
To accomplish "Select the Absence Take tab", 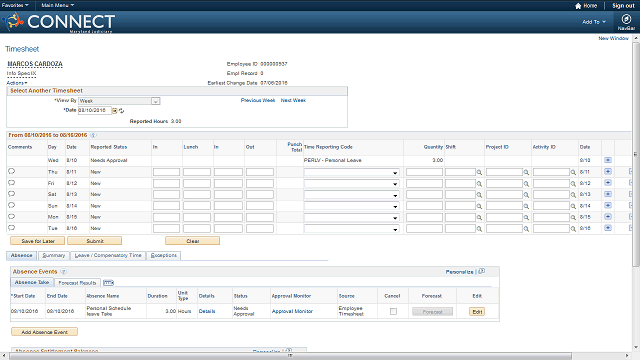I will [x=32, y=282].
